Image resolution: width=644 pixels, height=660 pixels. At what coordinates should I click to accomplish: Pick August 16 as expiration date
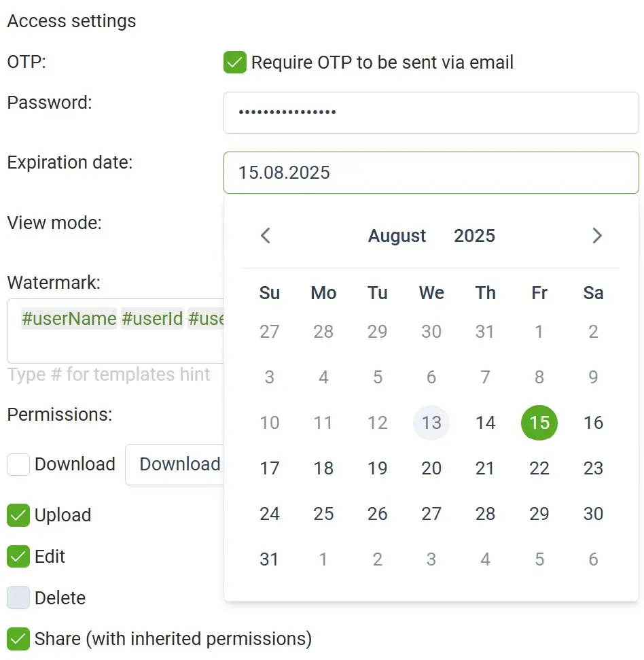(x=593, y=423)
